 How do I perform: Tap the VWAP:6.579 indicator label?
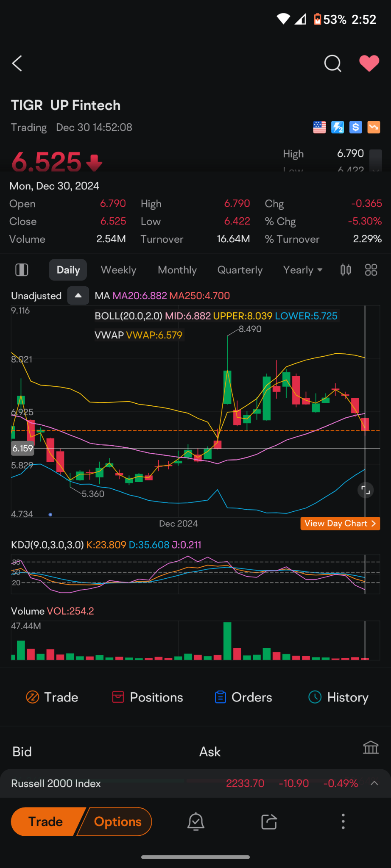pyautogui.click(x=154, y=335)
